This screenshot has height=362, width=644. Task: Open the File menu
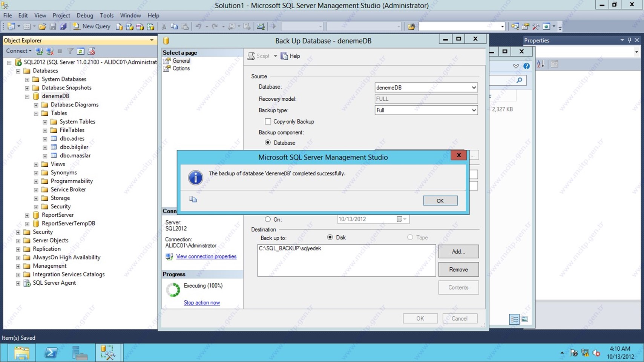[x=8, y=15]
